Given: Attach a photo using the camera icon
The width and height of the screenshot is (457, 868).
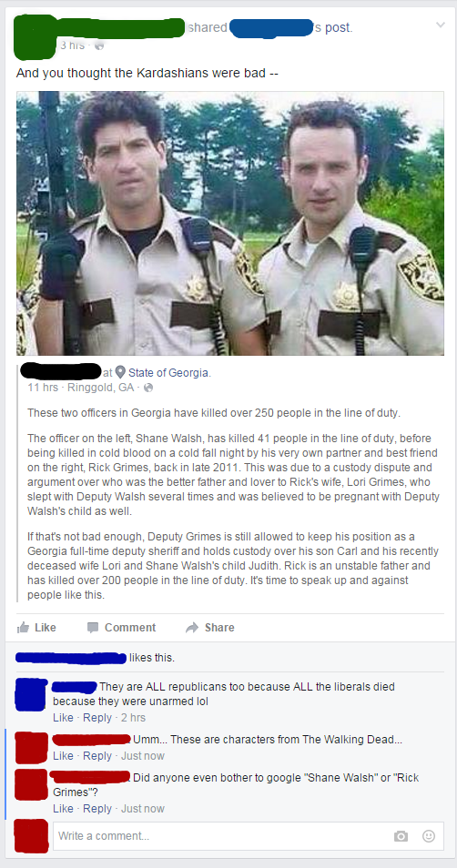Looking at the screenshot, I should pyautogui.click(x=401, y=836).
